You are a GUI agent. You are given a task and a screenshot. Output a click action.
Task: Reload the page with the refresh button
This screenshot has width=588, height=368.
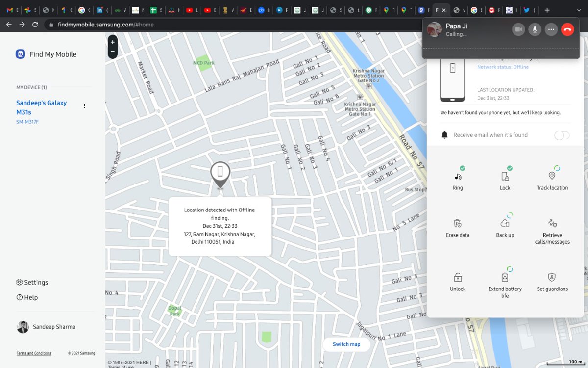(x=35, y=24)
